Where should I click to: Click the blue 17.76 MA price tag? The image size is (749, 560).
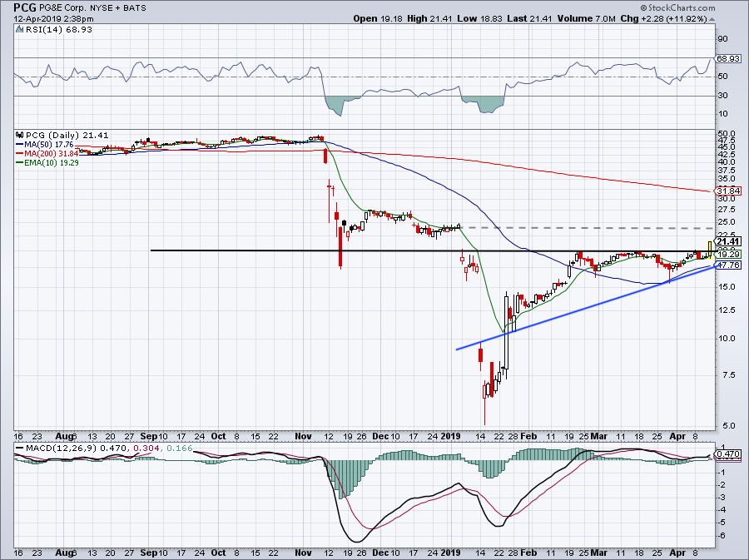[728, 265]
